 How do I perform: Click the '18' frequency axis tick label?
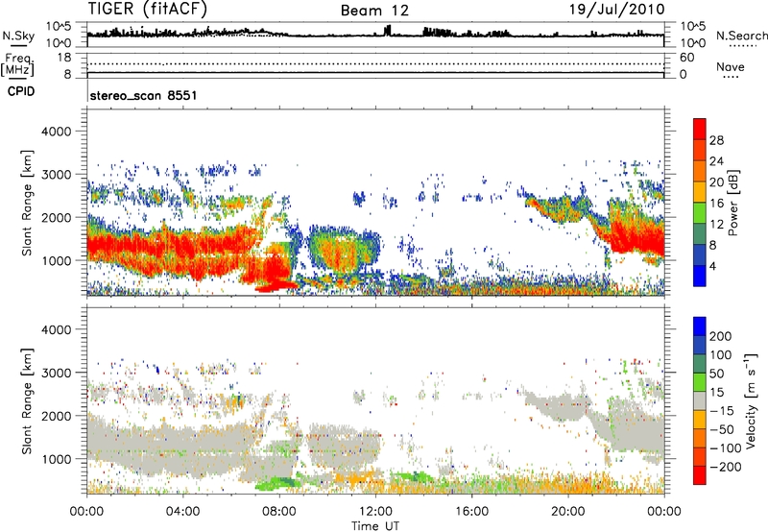pos(64,58)
